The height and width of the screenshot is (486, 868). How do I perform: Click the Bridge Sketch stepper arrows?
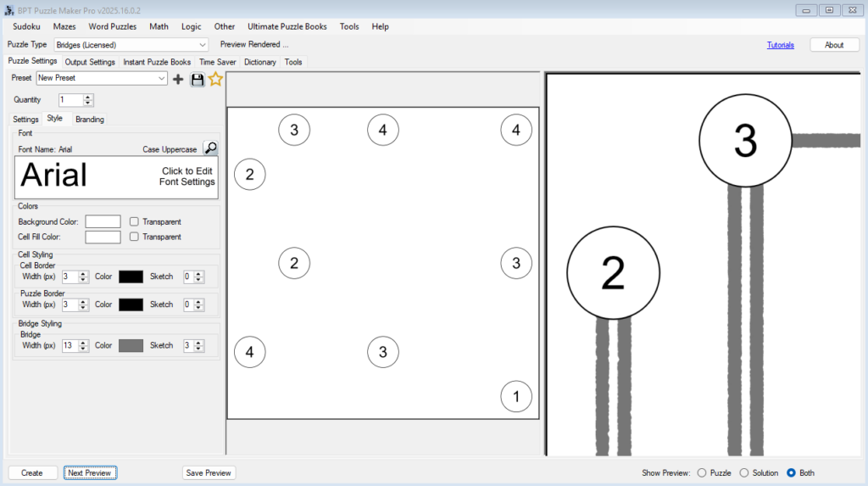199,345
